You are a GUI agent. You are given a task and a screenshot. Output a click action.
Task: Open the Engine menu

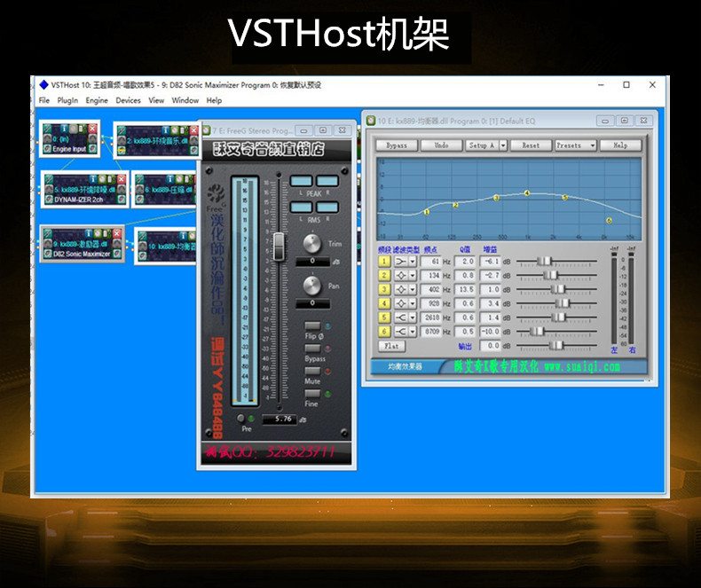coord(97,100)
